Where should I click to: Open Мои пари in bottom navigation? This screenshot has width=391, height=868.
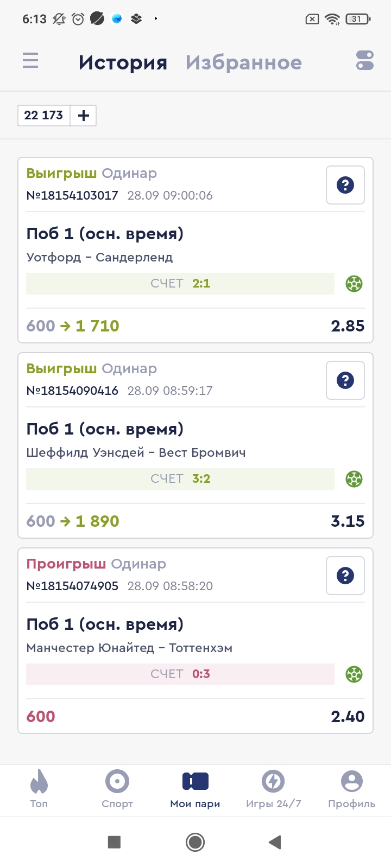click(x=195, y=789)
